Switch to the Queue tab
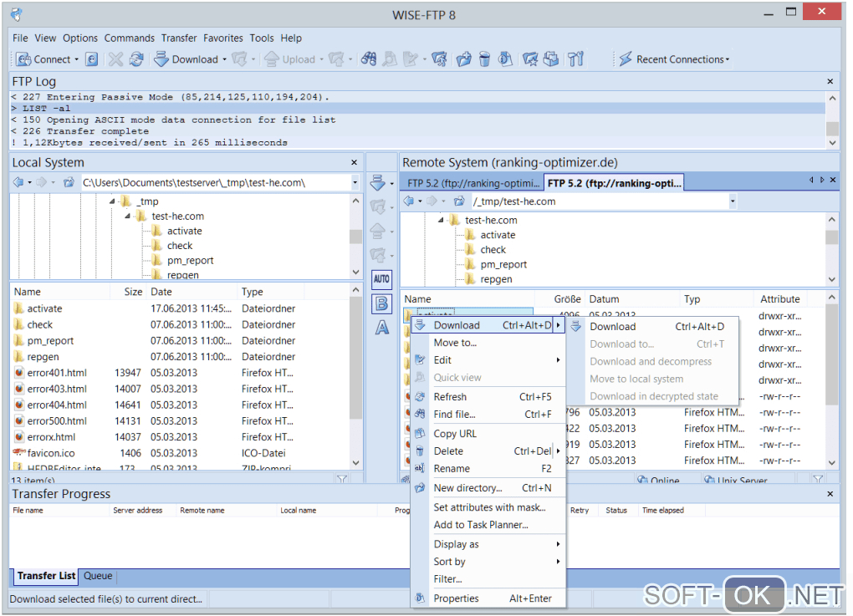This screenshot has height=616, width=853. point(98,576)
